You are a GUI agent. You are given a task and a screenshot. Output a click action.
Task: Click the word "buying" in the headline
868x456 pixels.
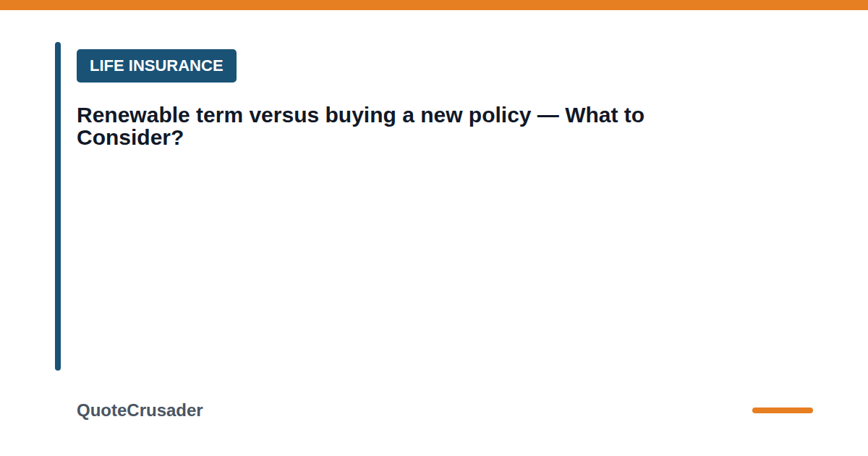tap(360, 116)
